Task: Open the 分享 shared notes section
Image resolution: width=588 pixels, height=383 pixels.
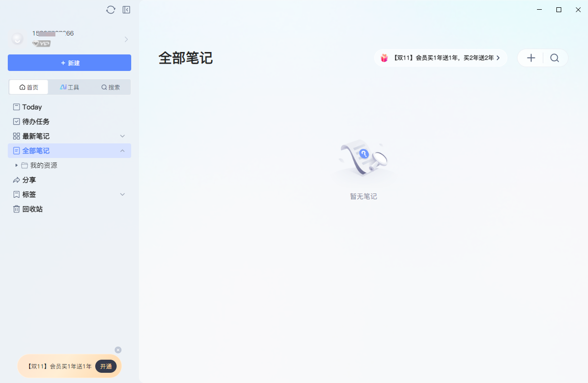Action: (29, 180)
